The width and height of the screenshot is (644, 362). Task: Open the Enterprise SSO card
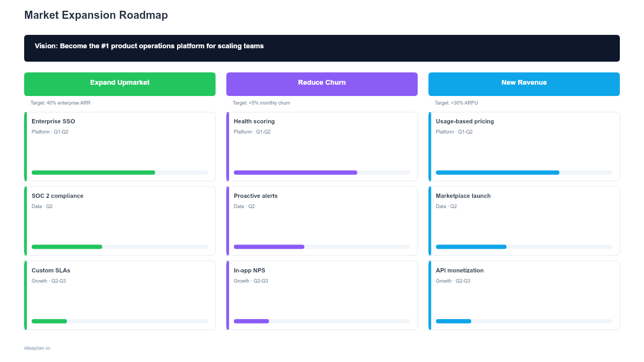(119, 146)
